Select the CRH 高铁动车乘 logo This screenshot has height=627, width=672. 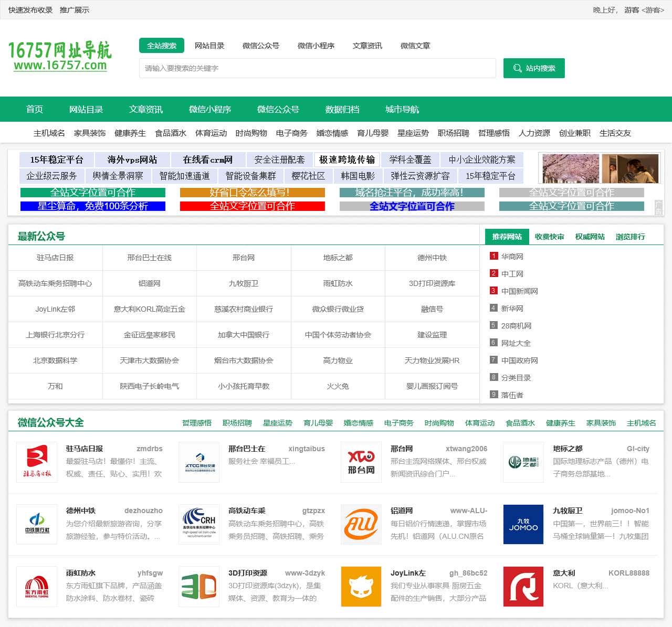pos(198,524)
